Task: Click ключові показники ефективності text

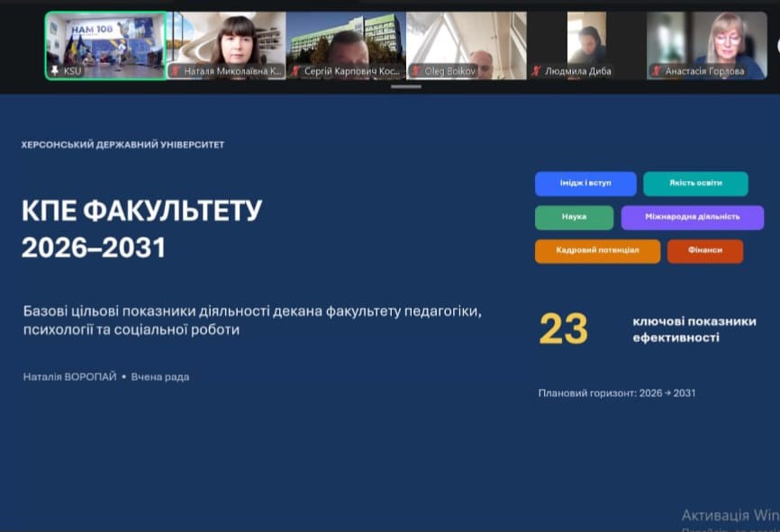Action: click(694, 329)
